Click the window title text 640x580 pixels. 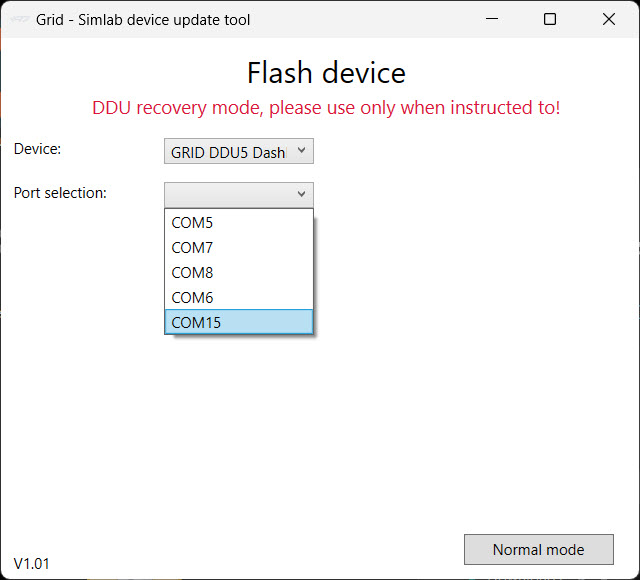(143, 20)
